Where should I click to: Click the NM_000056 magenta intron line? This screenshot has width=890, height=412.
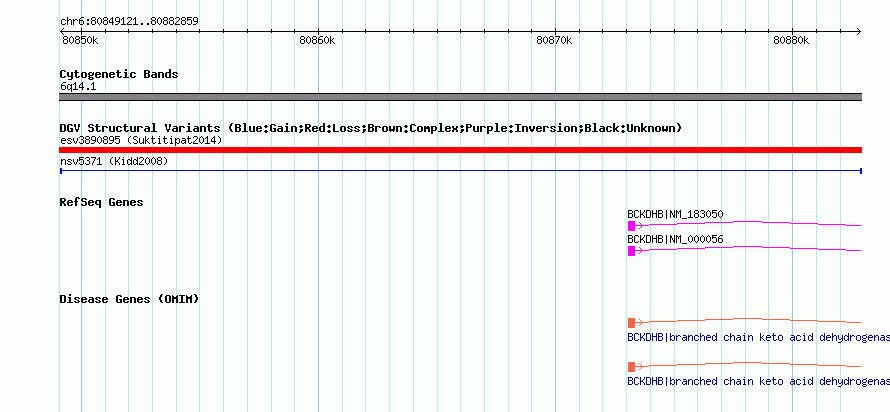(748, 249)
